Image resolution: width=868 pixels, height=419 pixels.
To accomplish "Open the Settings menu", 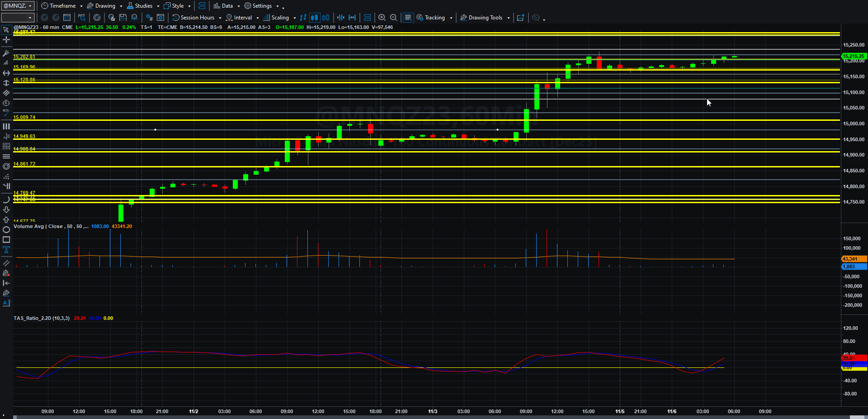I will coord(262,6).
